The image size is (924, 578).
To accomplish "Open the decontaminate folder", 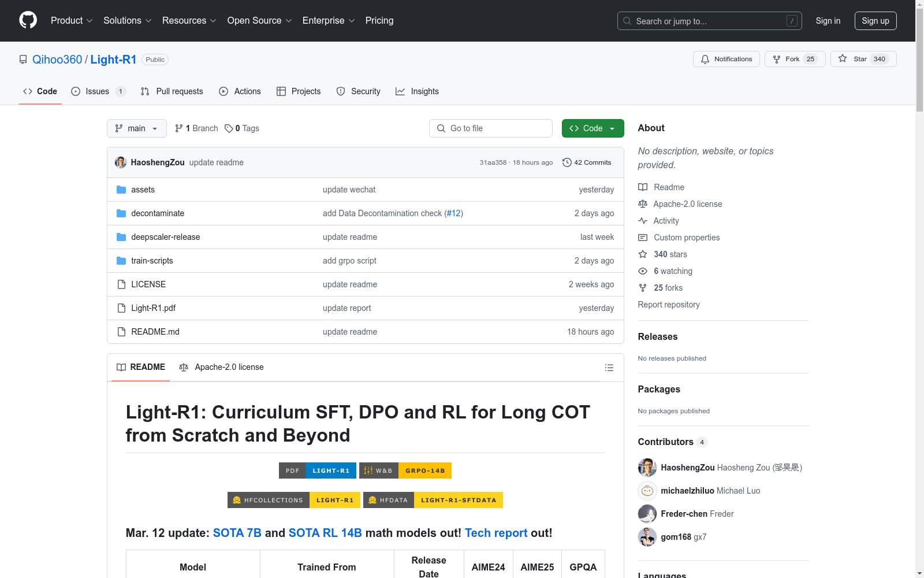I will coord(158,213).
